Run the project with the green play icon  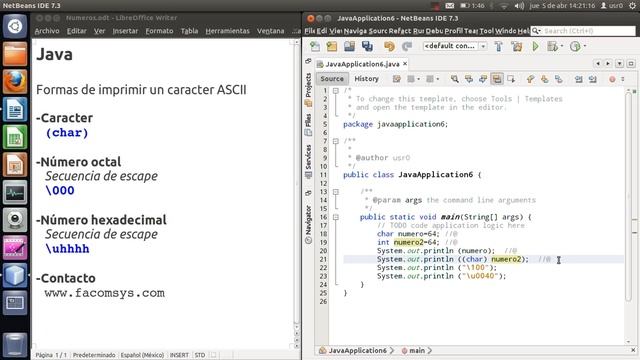[536, 46]
